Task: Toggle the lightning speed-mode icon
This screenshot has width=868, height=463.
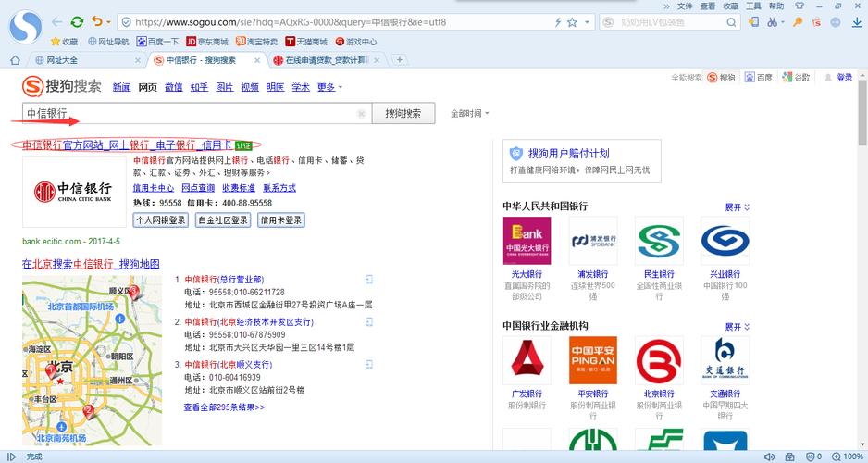Action: click(558, 22)
